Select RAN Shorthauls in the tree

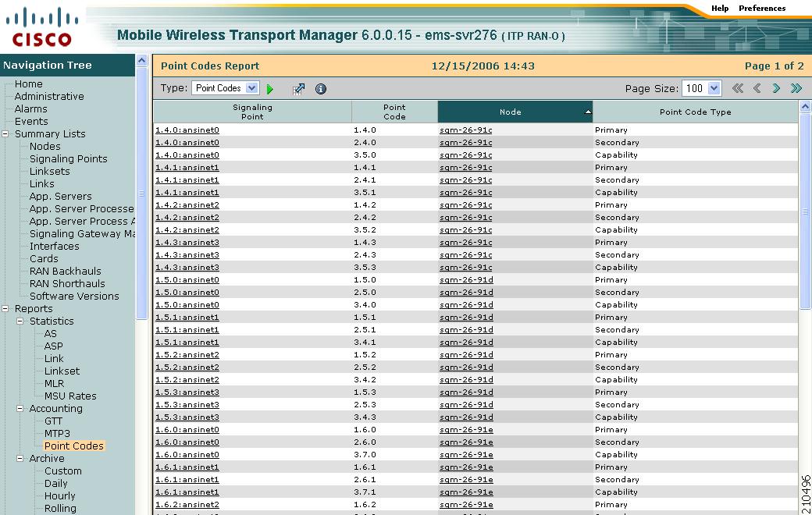[x=67, y=283]
